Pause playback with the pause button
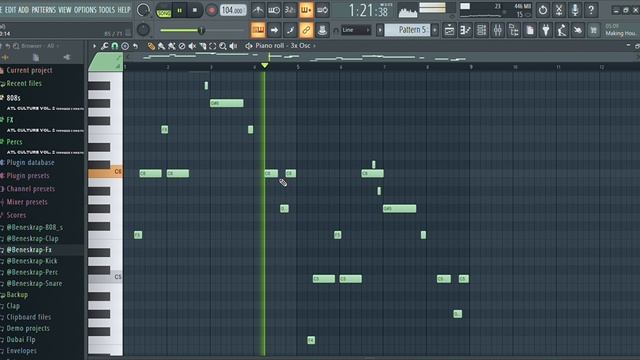Screen dimensions: 640x360 tap(180, 10)
